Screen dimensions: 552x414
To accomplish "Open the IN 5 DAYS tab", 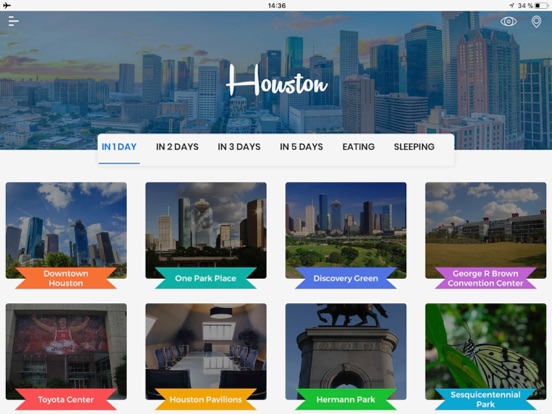I will [301, 147].
